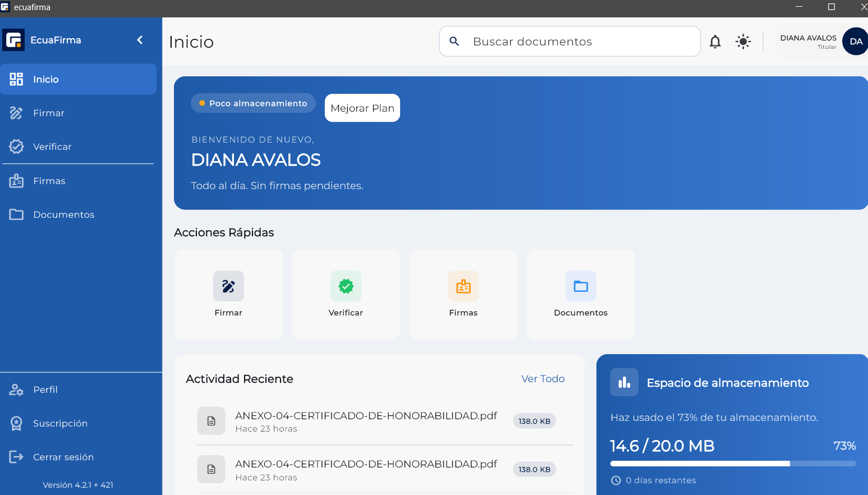This screenshot has width=868, height=495.
Task: Click the DA avatar circle
Action: click(856, 42)
